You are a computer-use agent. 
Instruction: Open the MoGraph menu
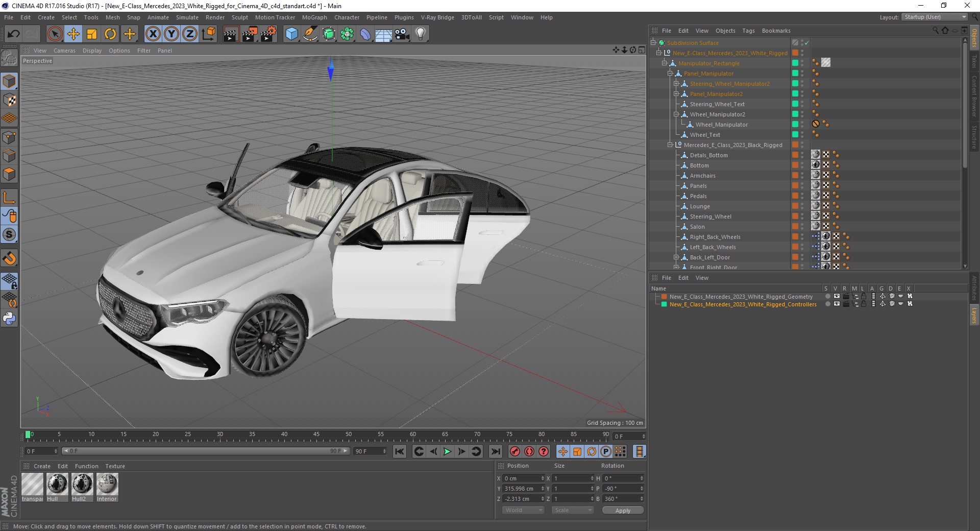[x=314, y=17]
